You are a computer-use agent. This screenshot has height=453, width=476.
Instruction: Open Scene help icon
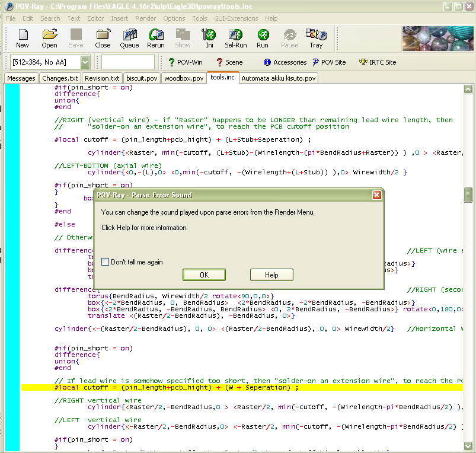(x=229, y=62)
